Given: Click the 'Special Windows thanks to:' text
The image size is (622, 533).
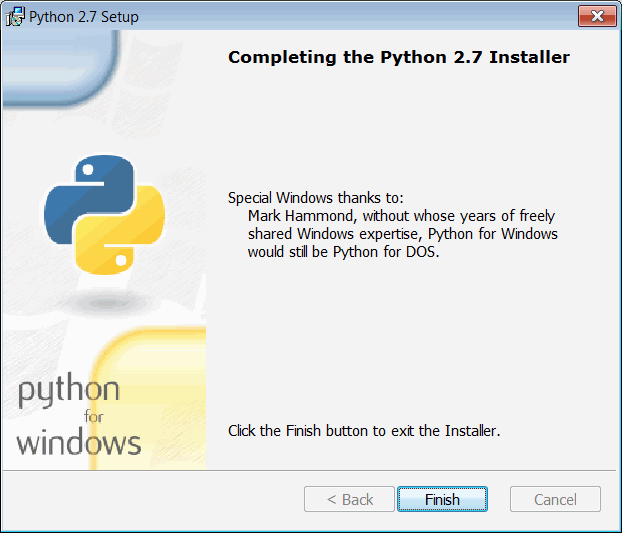Looking at the screenshot, I should (315, 197).
